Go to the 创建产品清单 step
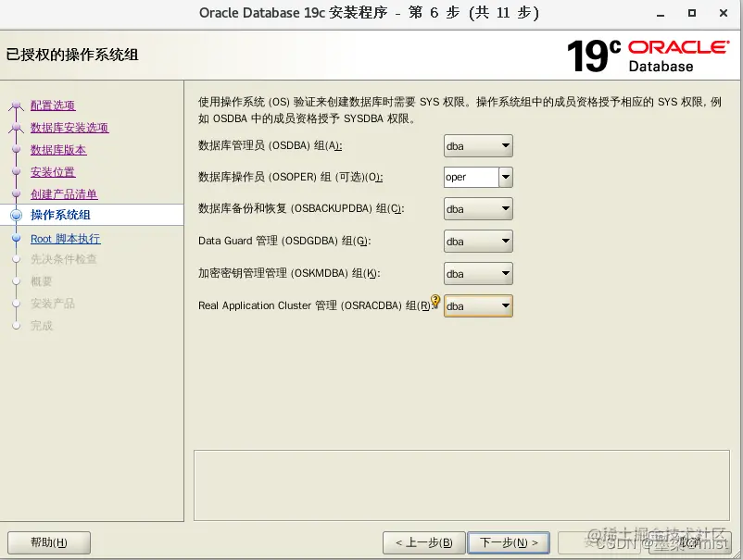The image size is (743, 560). (64, 194)
